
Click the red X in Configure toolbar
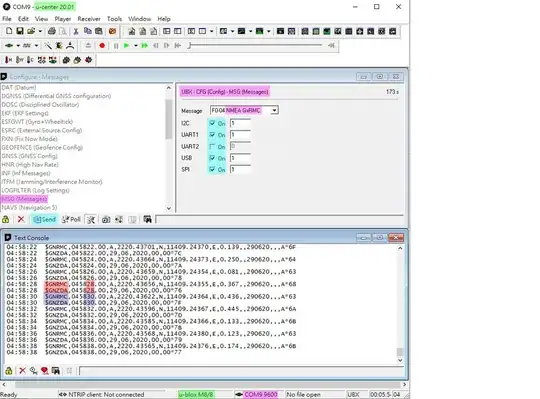[21, 219]
